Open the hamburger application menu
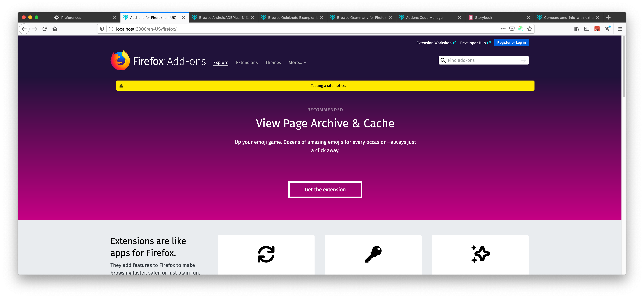This screenshot has width=644, height=298. tap(620, 29)
